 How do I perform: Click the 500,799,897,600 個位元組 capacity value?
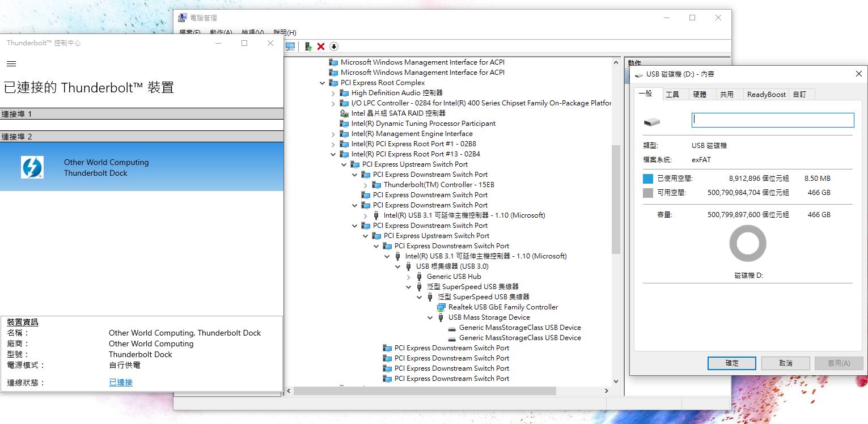748,215
